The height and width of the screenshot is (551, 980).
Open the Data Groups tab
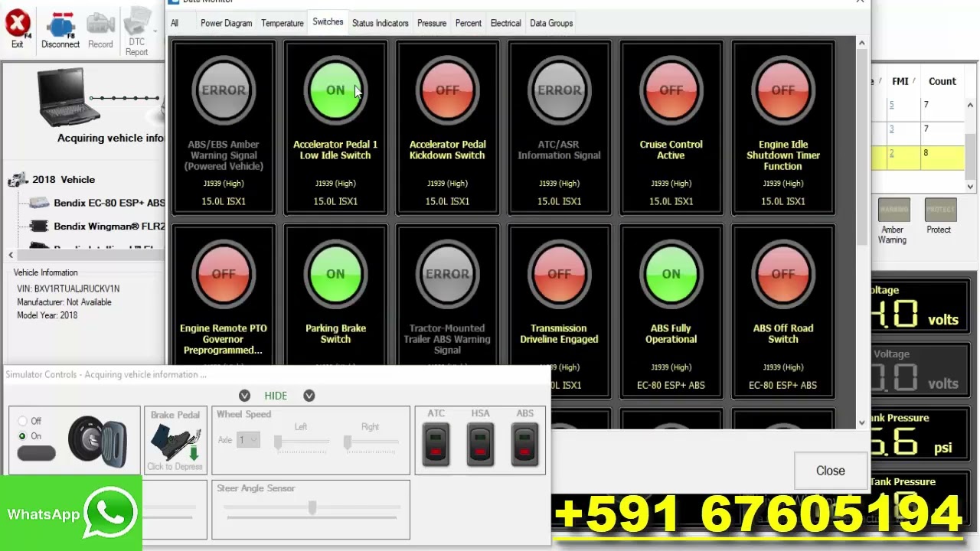551,23
